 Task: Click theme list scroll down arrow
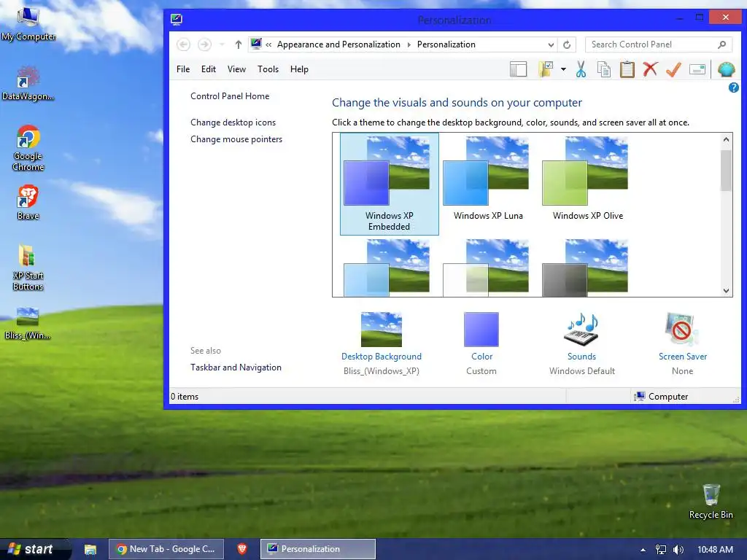tap(726, 290)
